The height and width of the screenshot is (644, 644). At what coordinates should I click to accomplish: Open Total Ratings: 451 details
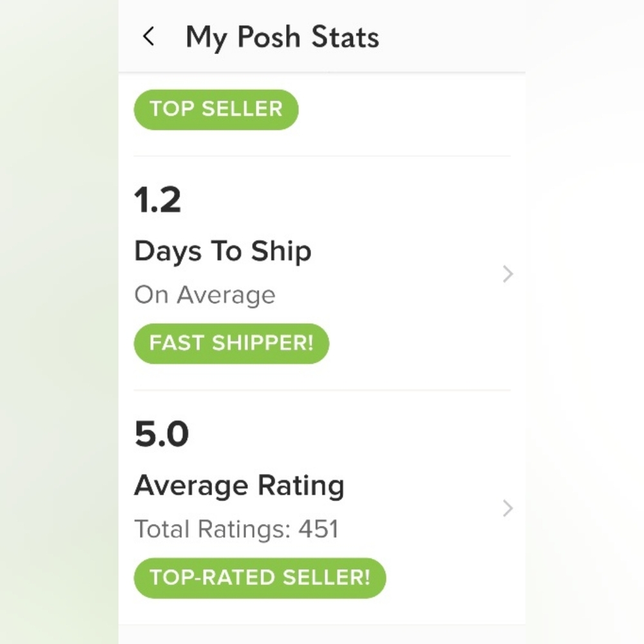click(x=236, y=529)
